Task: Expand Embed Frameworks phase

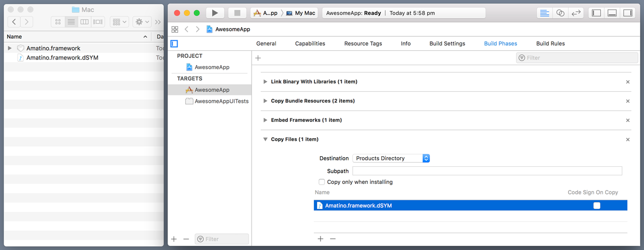Action: pyautogui.click(x=265, y=120)
